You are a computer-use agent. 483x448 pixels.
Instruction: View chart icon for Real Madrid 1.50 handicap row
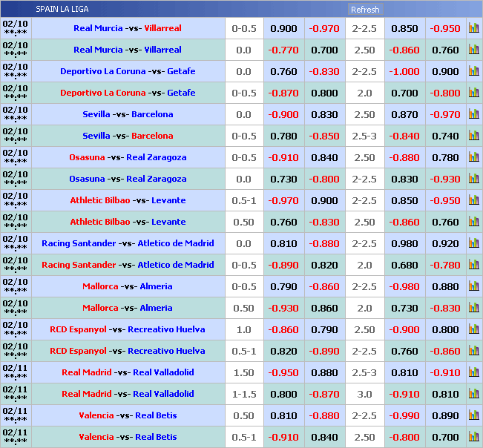(473, 372)
